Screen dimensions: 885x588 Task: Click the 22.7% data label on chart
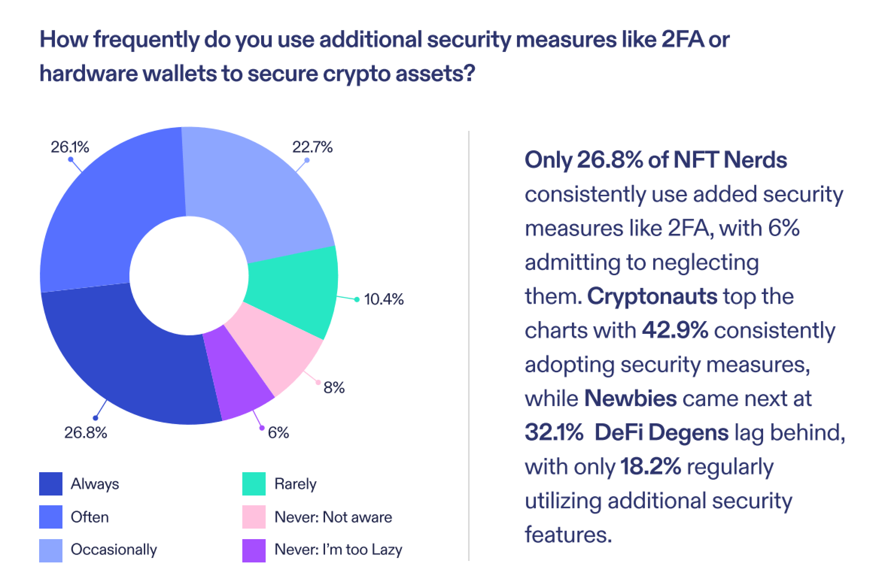[x=313, y=147]
